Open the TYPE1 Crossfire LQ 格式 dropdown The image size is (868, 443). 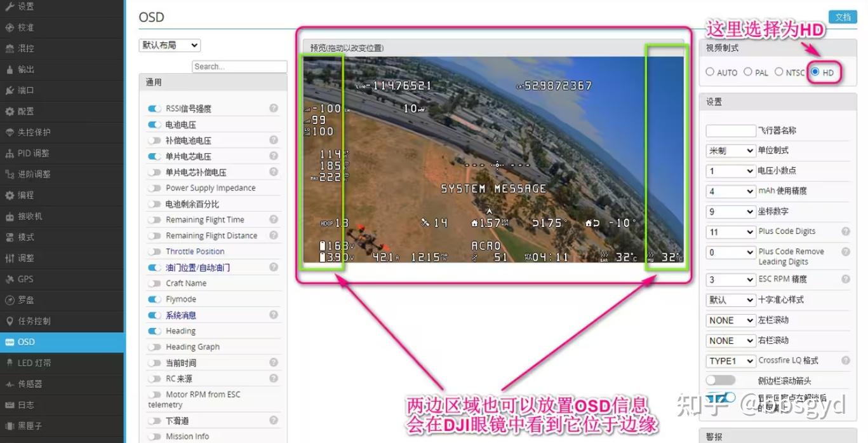point(730,360)
